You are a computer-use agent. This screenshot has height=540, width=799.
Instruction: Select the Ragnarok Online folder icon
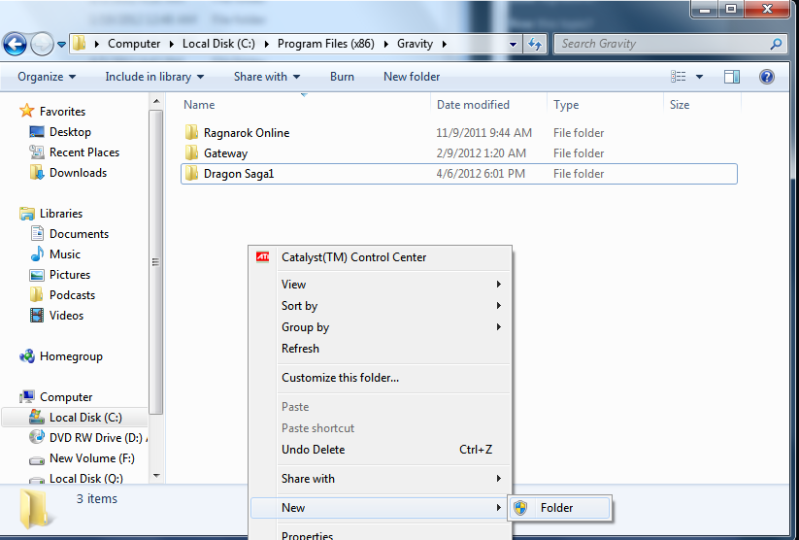click(192, 132)
